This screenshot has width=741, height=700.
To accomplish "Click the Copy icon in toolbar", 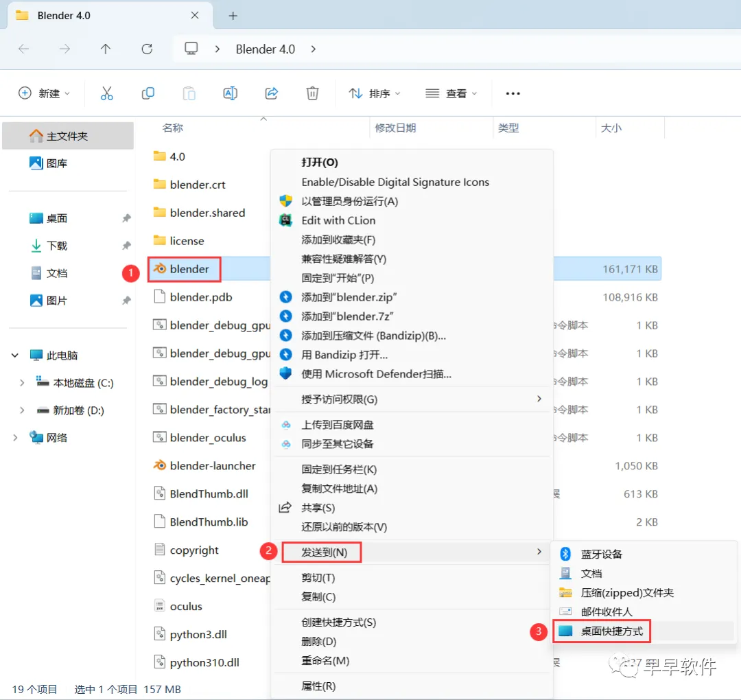I will coord(148,93).
